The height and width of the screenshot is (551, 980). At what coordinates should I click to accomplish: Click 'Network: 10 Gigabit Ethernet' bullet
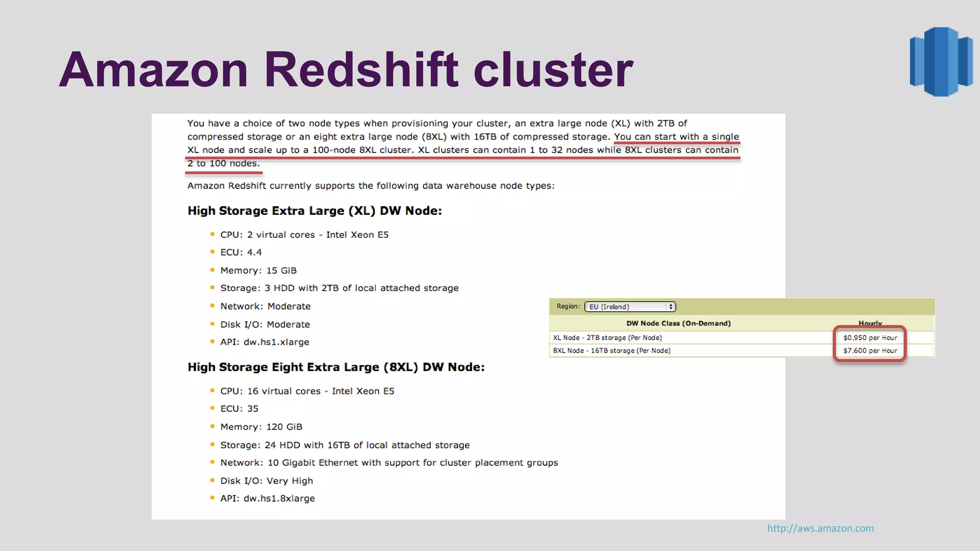(389, 463)
